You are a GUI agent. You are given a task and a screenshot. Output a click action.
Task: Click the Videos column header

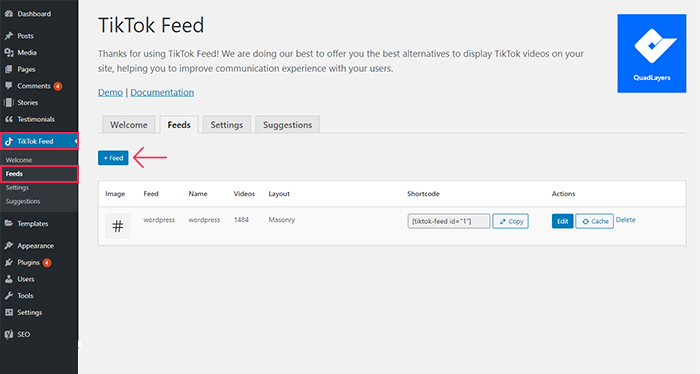pos(244,194)
